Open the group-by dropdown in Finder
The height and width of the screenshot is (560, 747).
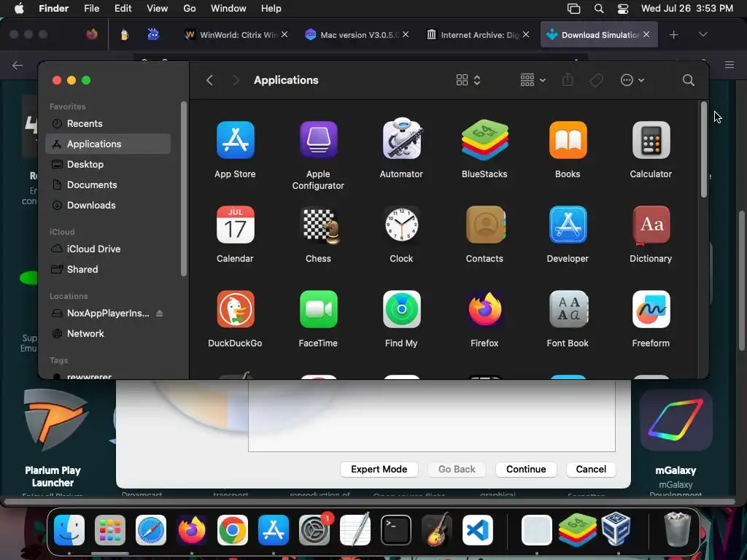point(533,80)
